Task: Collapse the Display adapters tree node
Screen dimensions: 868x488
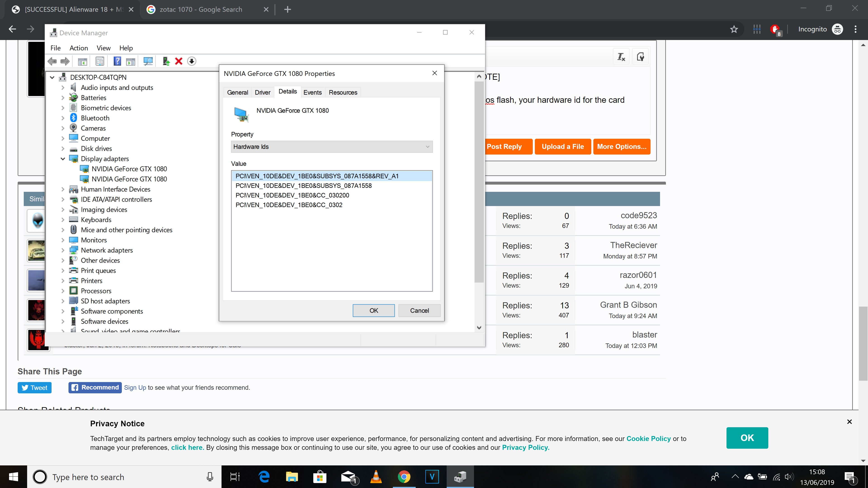Action: (63, 159)
